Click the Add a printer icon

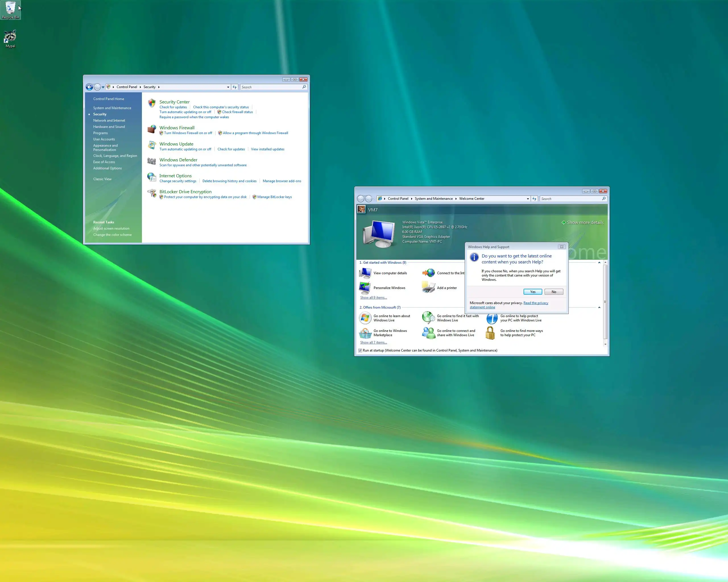429,288
